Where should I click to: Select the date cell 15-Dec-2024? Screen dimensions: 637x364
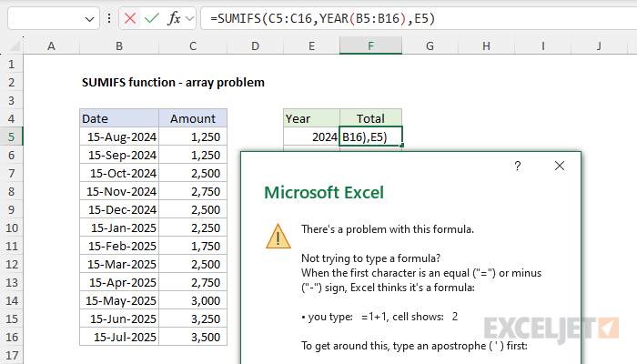click(119, 209)
